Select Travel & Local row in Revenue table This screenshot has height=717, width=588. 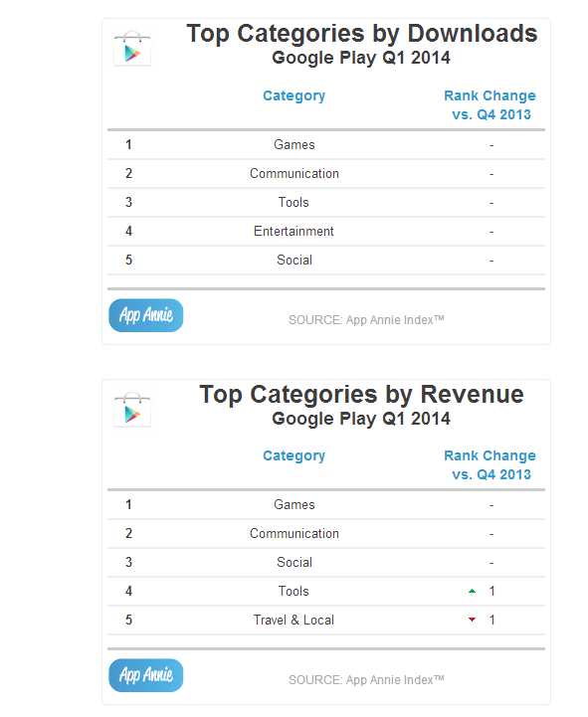[x=326, y=621]
